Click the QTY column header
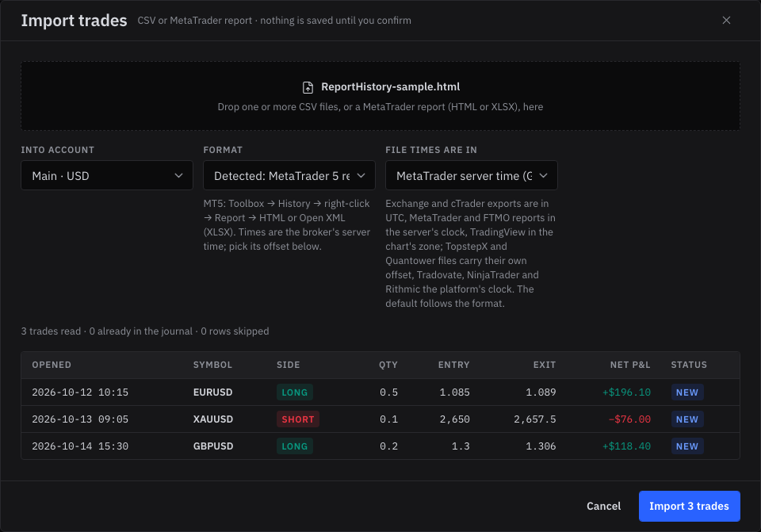This screenshot has width=761, height=532. point(388,365)
